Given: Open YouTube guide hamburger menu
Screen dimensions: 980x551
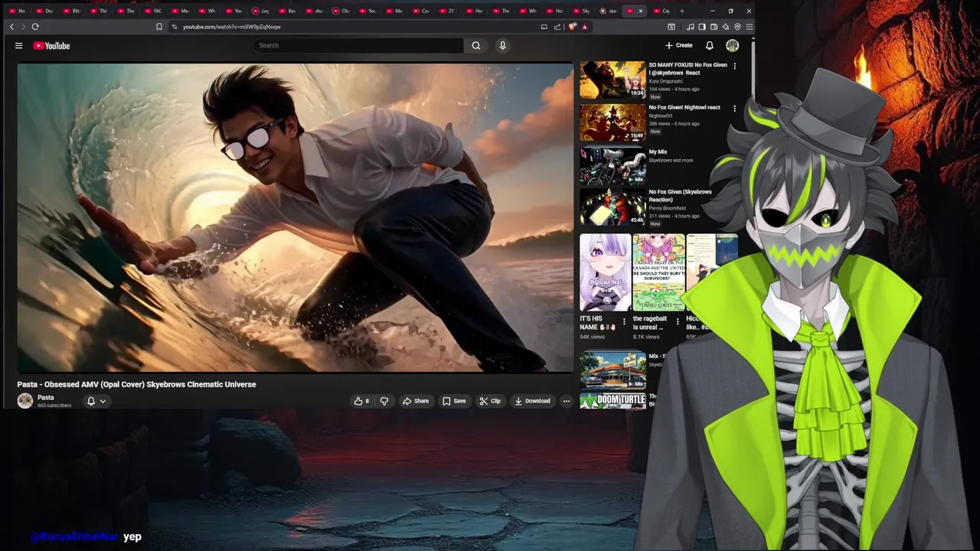Looking at the screenshot, I should tap(19, 45).
